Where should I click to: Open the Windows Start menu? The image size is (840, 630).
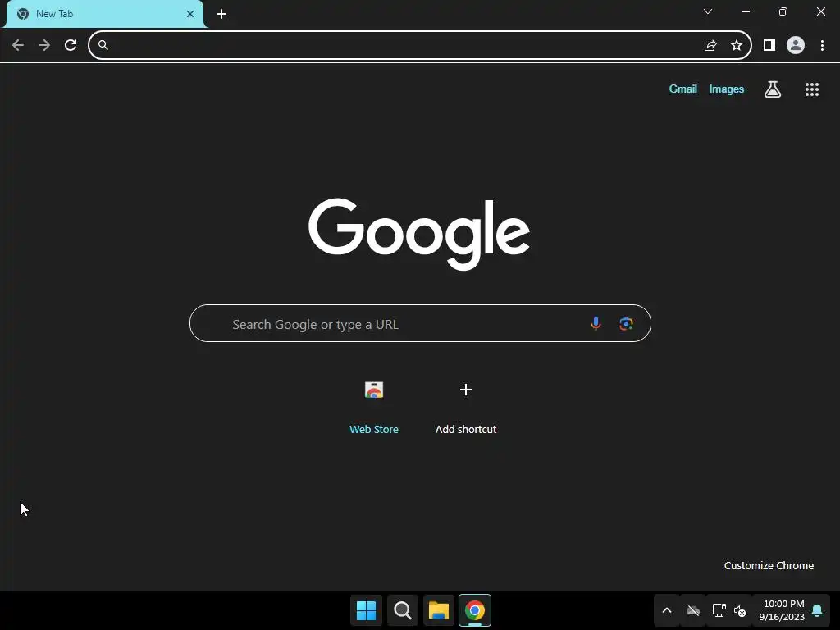pyautogui.click(x=367, y=610)
